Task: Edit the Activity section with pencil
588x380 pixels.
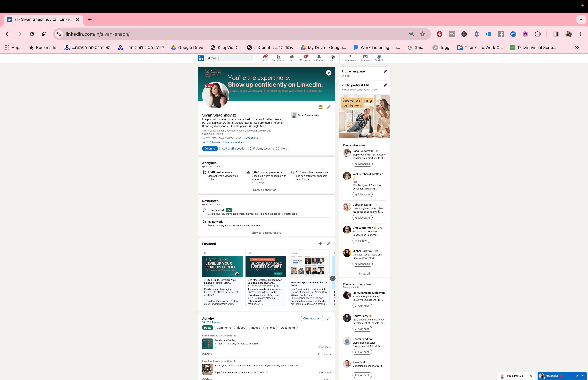Action: tap(329, 319)
